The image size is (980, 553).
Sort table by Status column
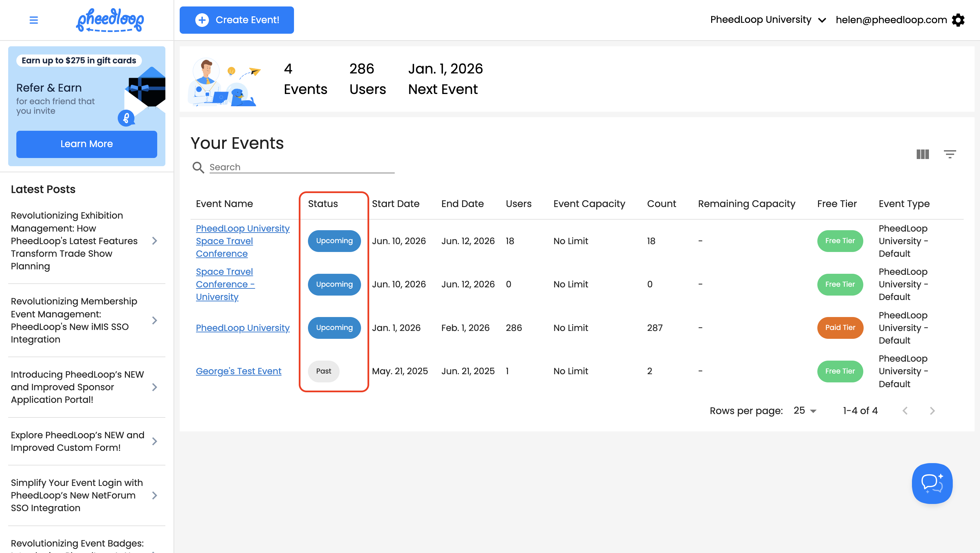point(323,204)
